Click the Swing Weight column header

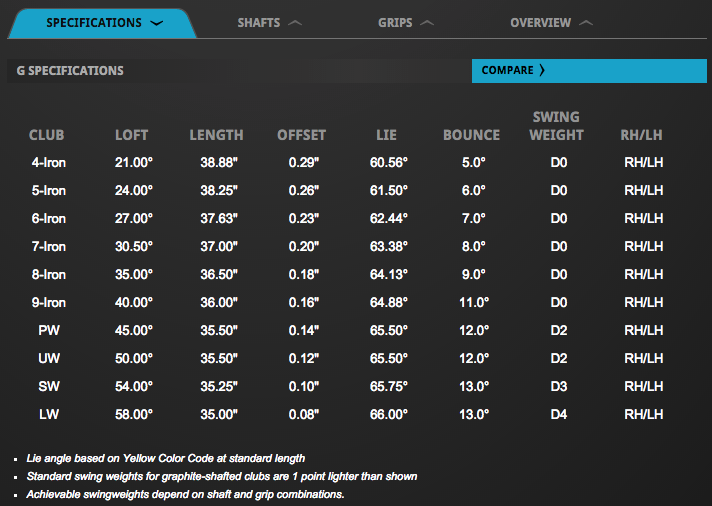556,126
